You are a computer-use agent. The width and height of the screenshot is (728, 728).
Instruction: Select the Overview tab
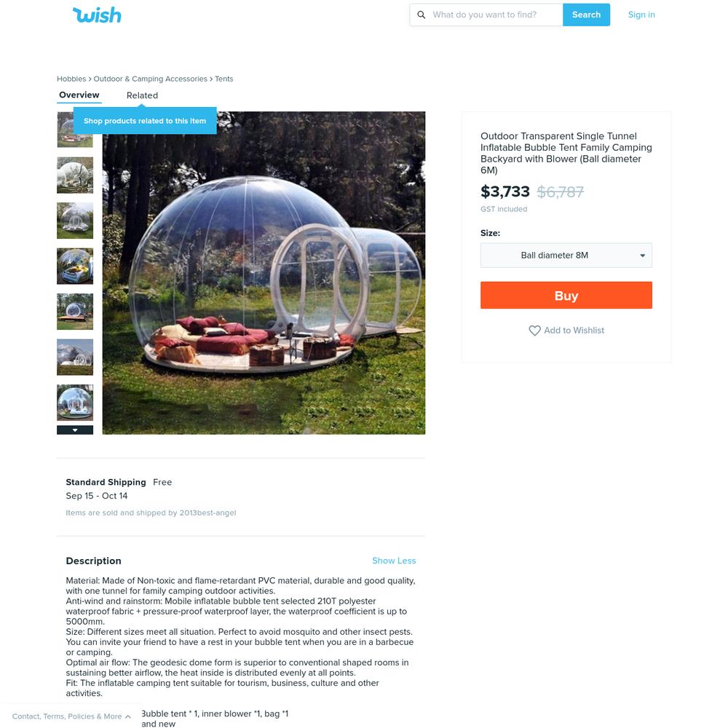(x=79, y=95)
